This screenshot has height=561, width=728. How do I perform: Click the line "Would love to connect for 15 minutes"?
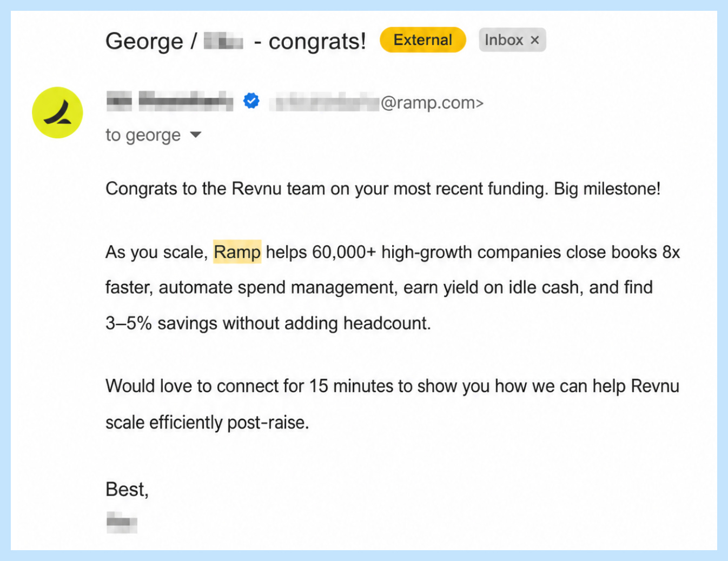(392, 386)
